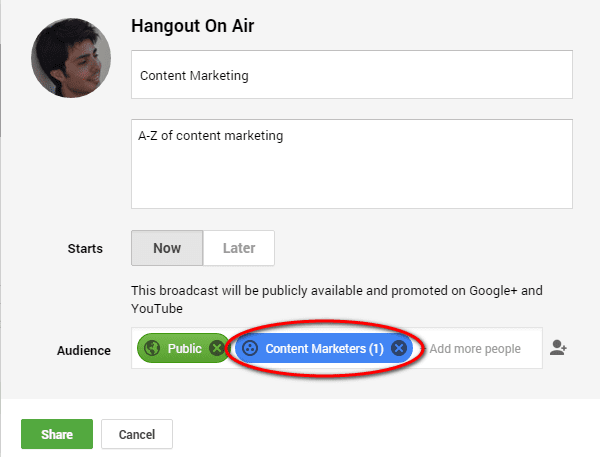Screen dimensions: 600x457
Task: Focus the Content Marketing title field
Action: [351, 75]
